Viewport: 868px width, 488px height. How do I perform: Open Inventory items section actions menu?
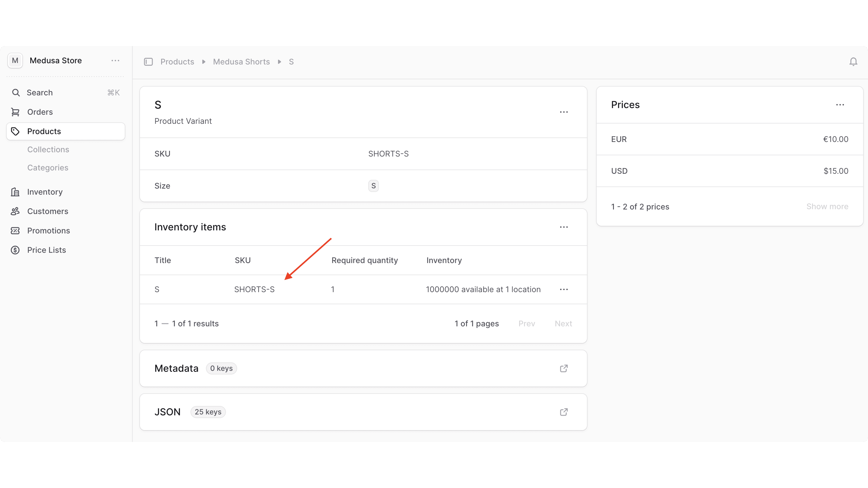[563, 227]
